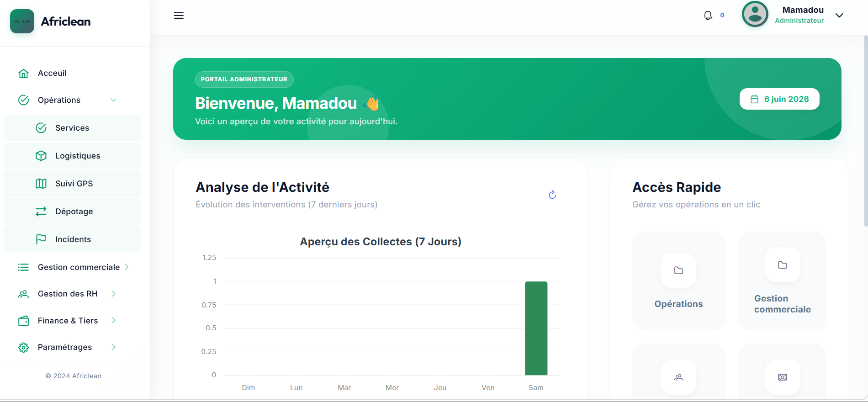Click the Évolution des interventions subtitle

(x=286, y=205)
